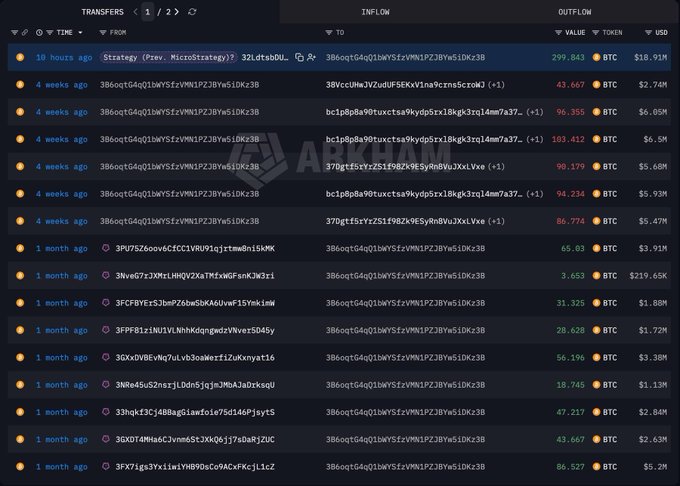This screenshot has width=680, height=486.
Task: Open the TO column filter
Action: [x=329, y=33]
